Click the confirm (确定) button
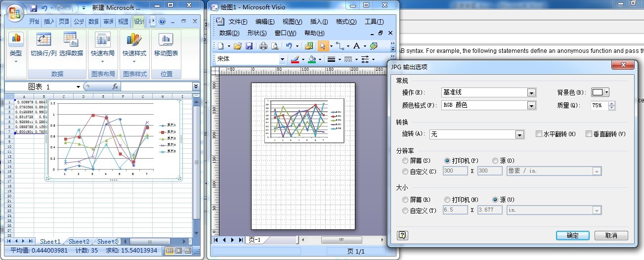Image resolution: width=644 pixels, height=260 pixels. (x=572, y=235)
